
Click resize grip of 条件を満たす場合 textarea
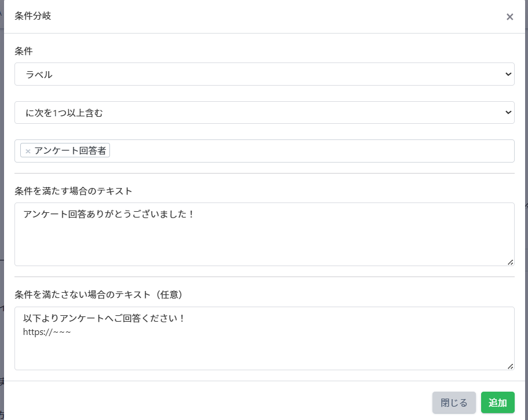[x=510, y=262]
